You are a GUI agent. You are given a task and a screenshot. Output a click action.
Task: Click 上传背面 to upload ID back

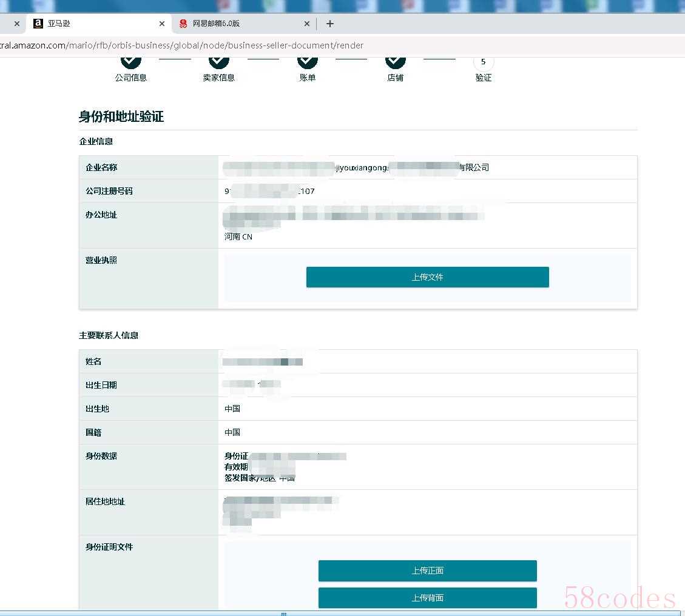click(x=427, y=598)
